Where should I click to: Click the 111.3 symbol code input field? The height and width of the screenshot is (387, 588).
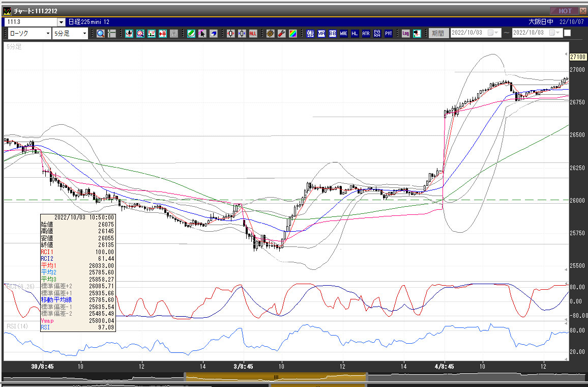click(x=31, y=22)
